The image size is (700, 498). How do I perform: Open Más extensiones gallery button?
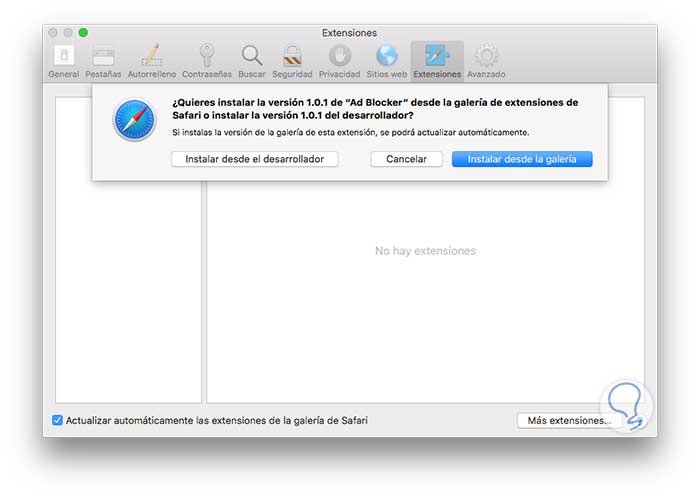(x=569, y=420)
